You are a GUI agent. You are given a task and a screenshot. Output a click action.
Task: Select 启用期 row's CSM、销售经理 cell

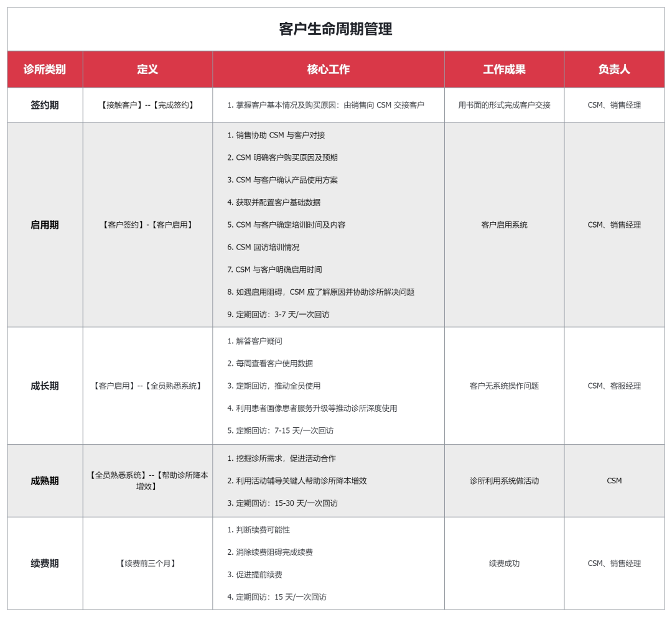tap(614, 225)
